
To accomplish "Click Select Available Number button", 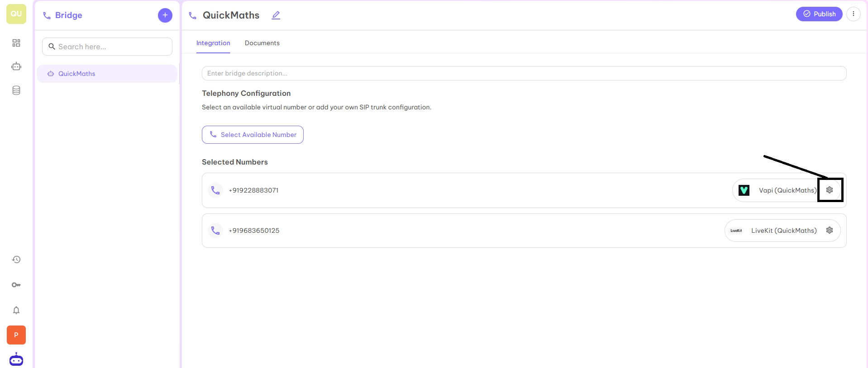I will coord(253,135).
